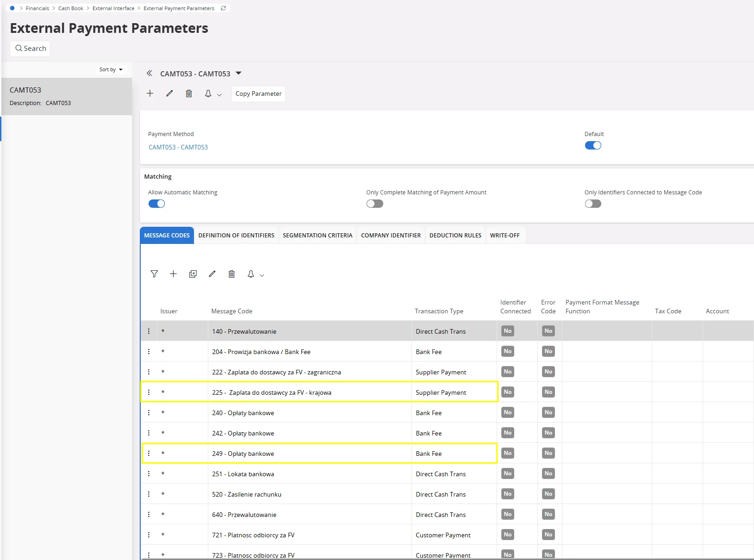Duplicate the selected message code row
The height and width of the screenshot is (560, 754).
click(x=193, y=274)
